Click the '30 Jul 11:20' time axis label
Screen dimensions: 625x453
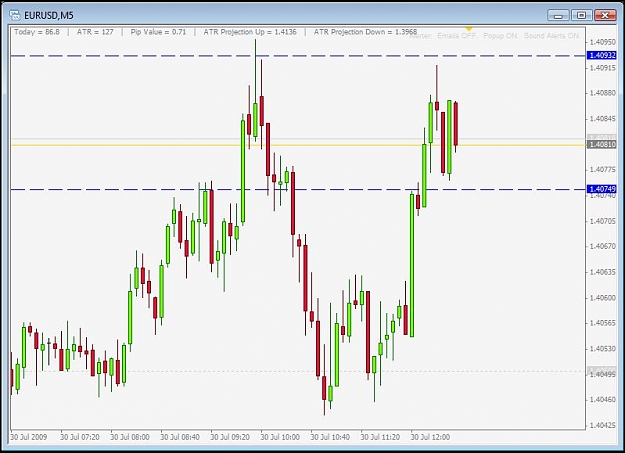click(x=380, y=437)
